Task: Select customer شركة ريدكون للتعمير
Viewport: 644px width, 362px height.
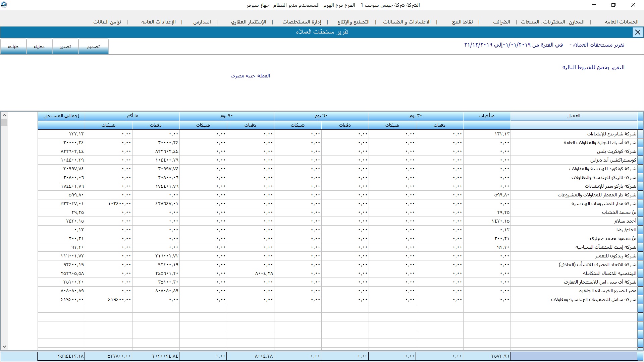Action: 574,256
